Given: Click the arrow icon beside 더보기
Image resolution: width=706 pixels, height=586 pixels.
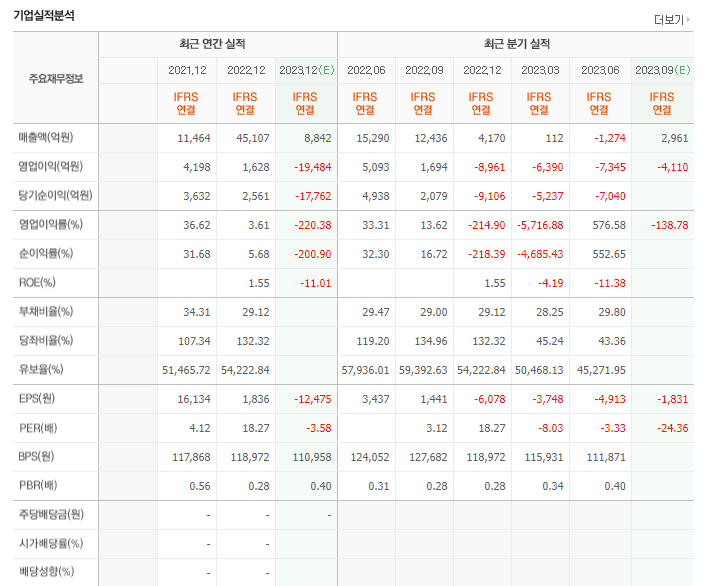Looking at the screenshot, I should [688, 20].
